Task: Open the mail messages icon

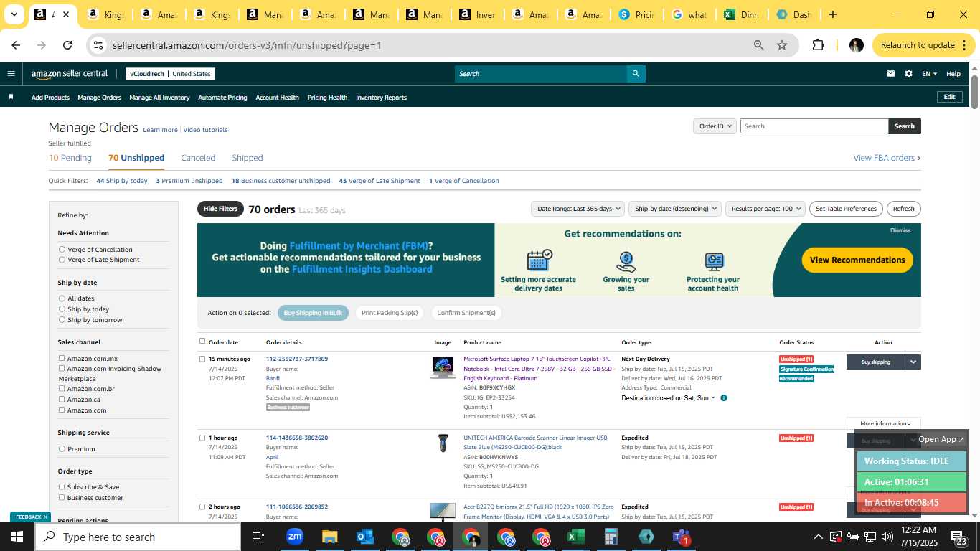Action: (890, 73)
